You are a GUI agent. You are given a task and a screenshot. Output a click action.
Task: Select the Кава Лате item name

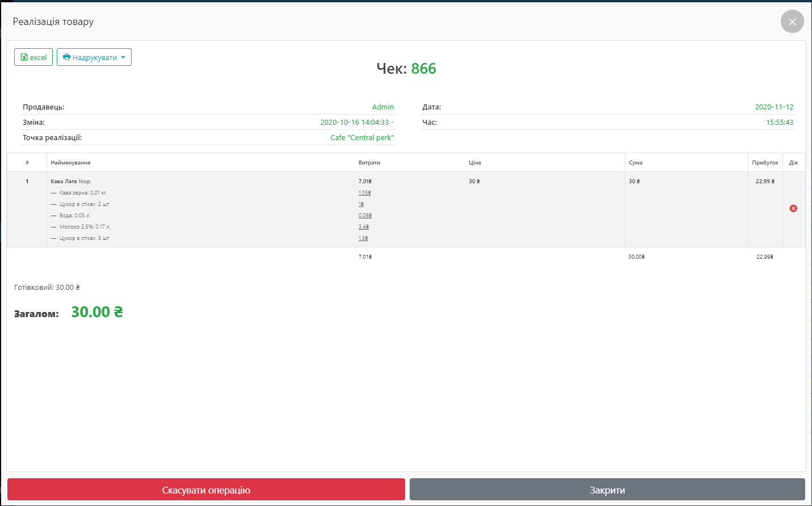[64, 182]
